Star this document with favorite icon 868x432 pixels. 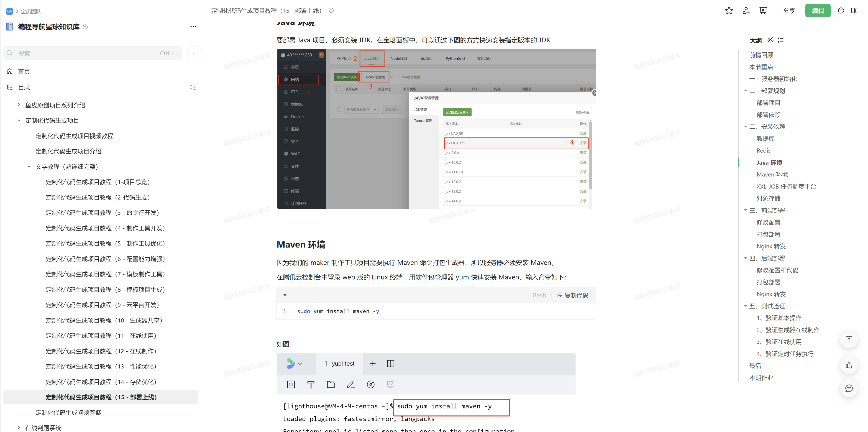(x=729, y=11)
